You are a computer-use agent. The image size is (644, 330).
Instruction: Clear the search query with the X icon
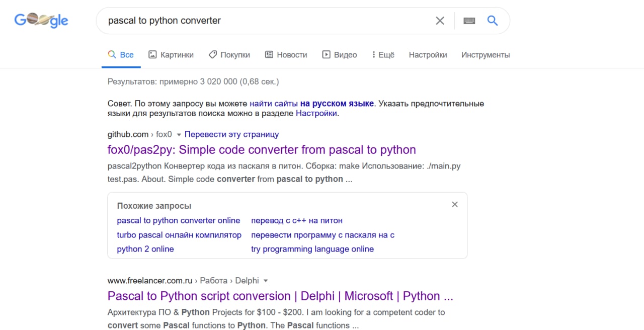point(440,21)
